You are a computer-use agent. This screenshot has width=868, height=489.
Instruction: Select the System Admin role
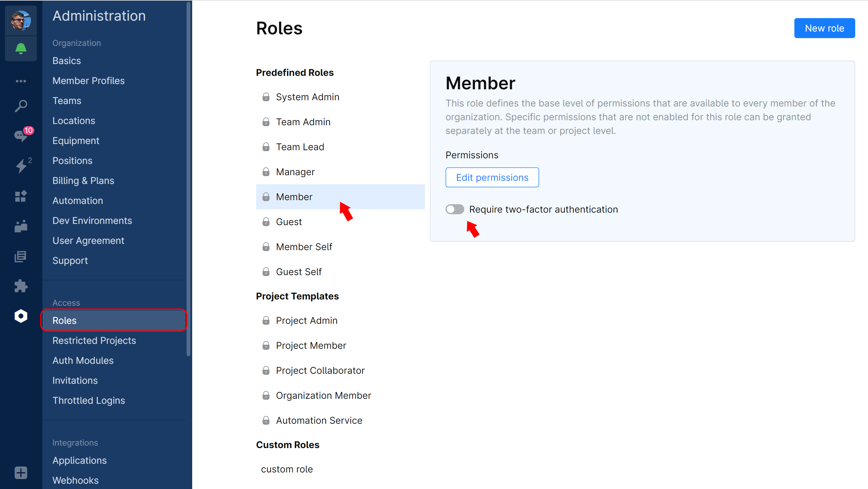(307, 97)
